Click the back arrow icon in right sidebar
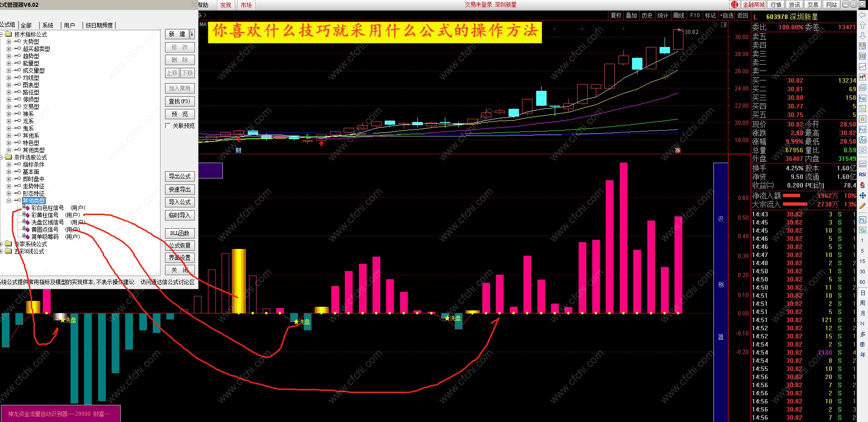Image resolution: width=868 pixels, height=422 pixels. [862, 15]
